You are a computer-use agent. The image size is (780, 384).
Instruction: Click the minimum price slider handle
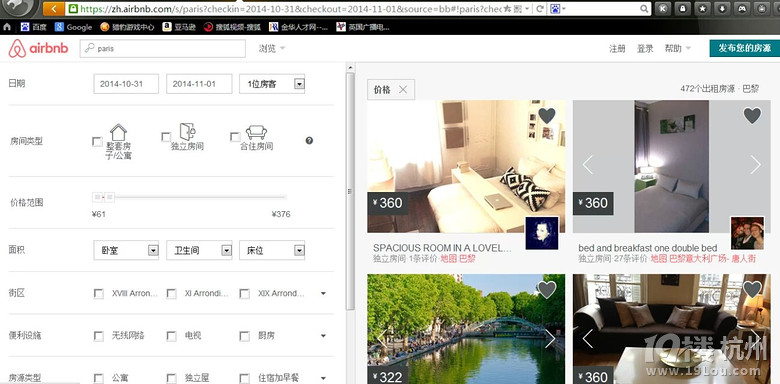pos(98,197)
